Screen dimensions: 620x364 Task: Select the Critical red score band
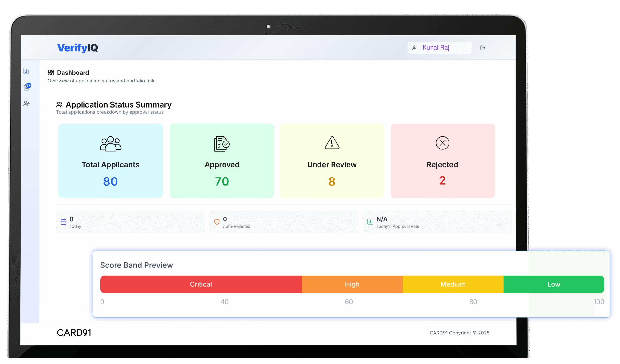(x=201, y=284)
